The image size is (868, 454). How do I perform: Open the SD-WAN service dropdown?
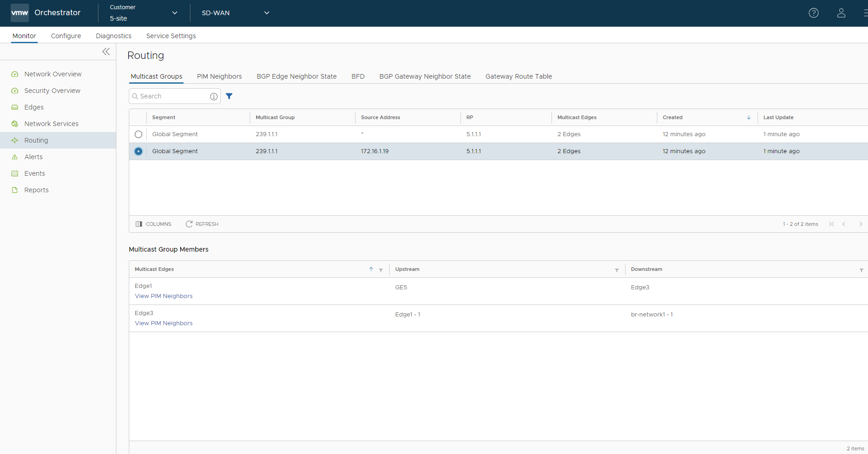coord(235,13)
